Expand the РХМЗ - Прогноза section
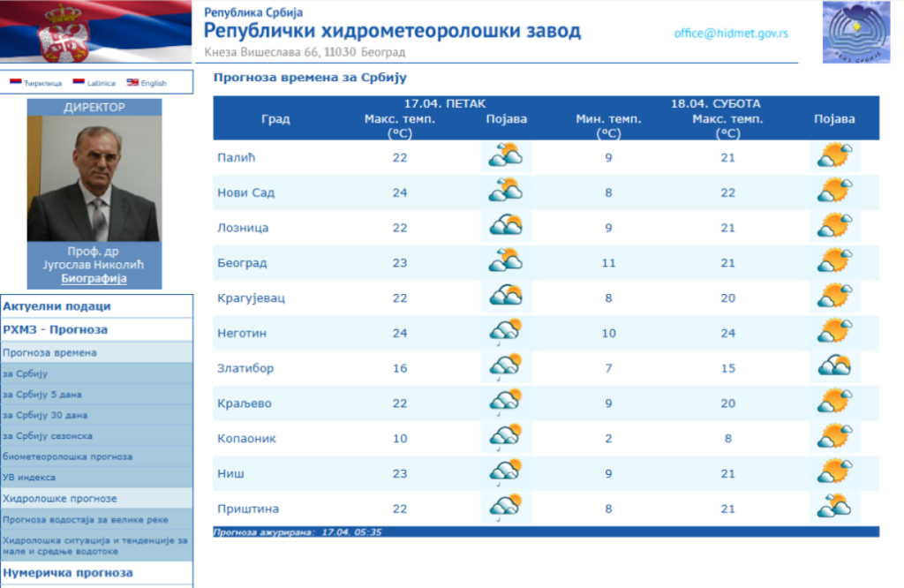Image resolution: width=904 pixels, height=588 pixels. (x=55, y=329)
